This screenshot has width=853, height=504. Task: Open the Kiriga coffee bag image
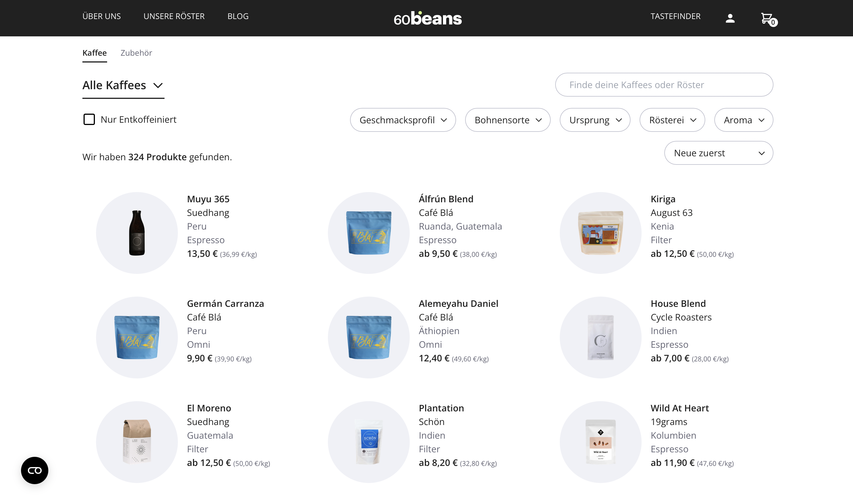[600, 233]
